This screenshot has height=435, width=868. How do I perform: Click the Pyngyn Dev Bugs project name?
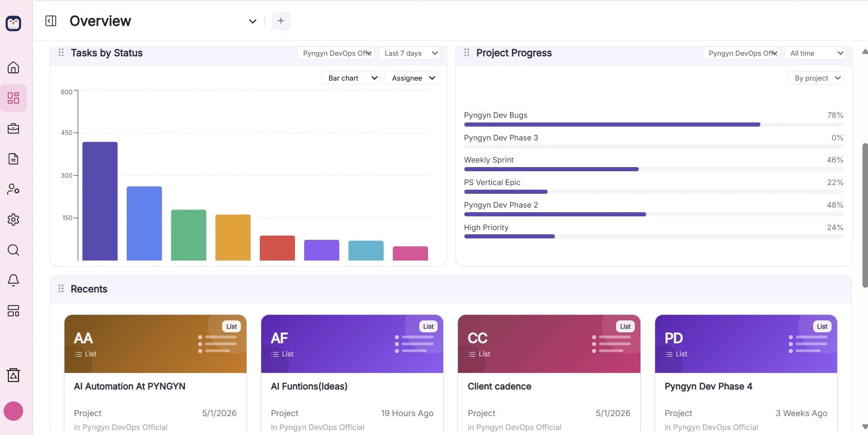[x=496, y=115]
